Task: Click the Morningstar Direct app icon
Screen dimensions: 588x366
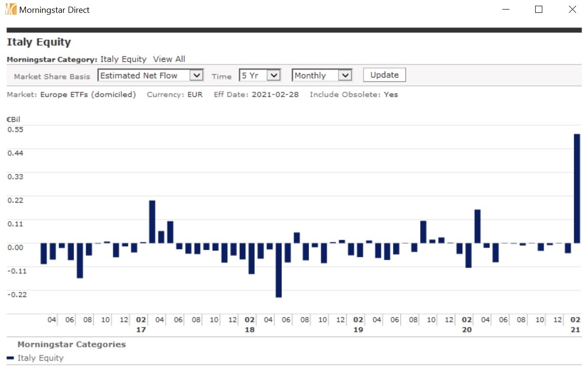Action: point(10,10)
